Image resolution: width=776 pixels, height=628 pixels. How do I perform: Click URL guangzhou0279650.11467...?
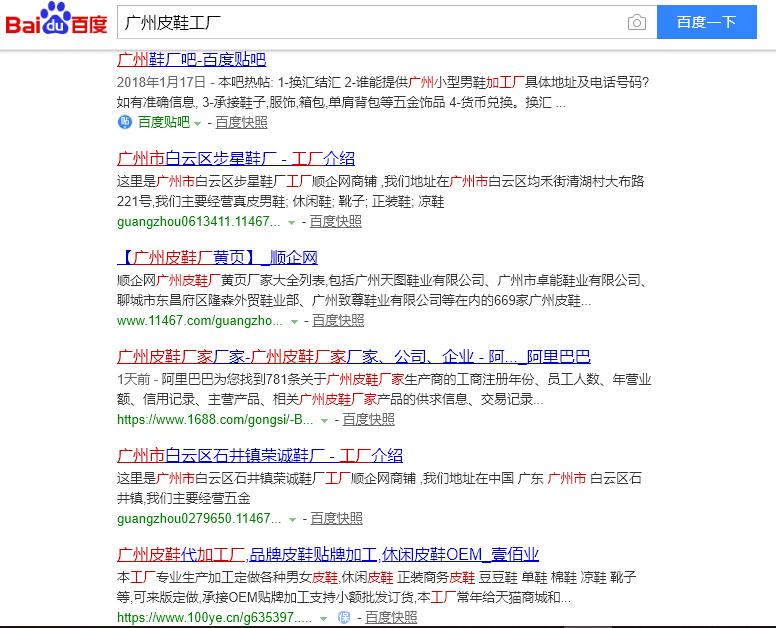click(x=199, y=518)
